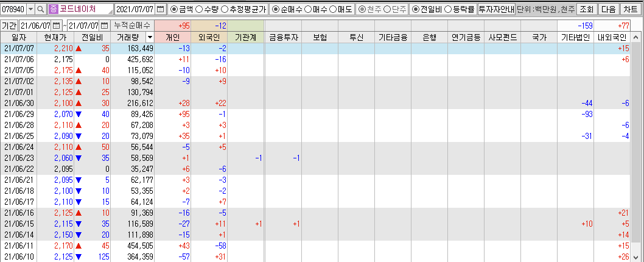
Task: Click the 금융투자 column header
Action: (283, 38)
